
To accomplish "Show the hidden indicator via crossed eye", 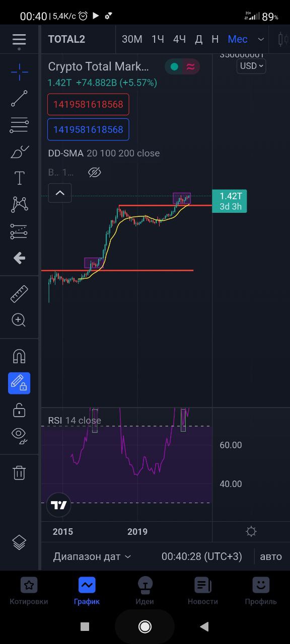I will tap(94, 173).
